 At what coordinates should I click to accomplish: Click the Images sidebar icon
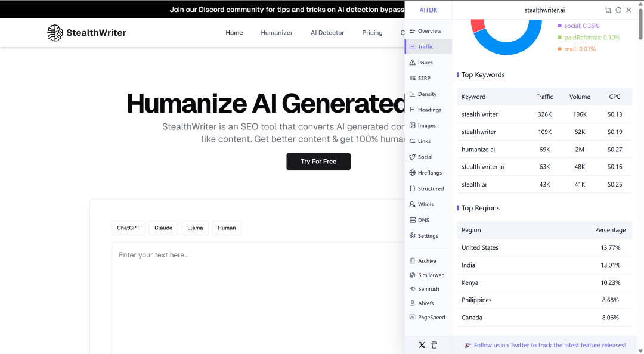click(x=413, y=125)
